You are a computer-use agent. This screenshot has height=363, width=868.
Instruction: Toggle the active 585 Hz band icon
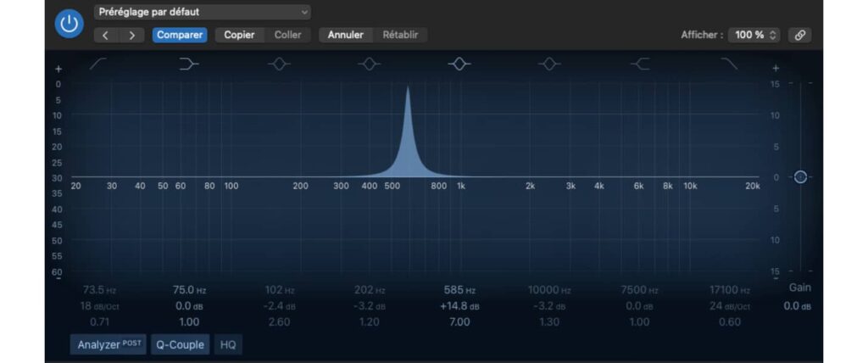click(x=459, y=64)
